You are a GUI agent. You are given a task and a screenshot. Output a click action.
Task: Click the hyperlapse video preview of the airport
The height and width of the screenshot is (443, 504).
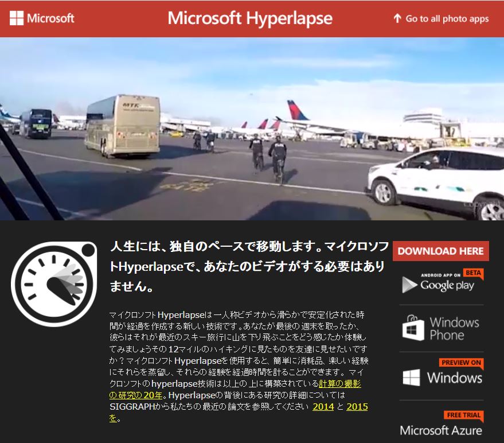252,131
